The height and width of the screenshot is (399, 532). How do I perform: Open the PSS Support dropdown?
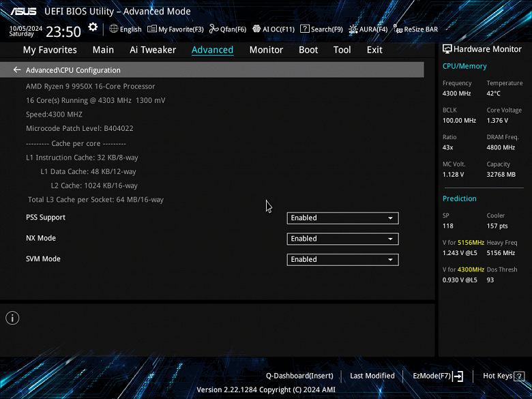[x=342, y=218]
